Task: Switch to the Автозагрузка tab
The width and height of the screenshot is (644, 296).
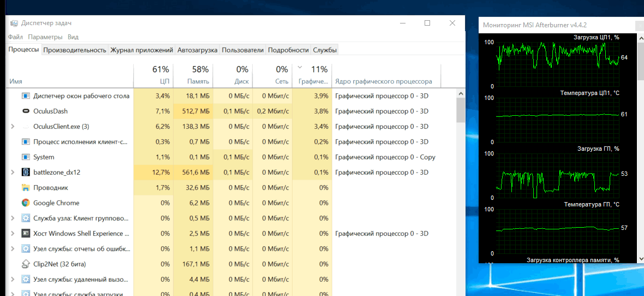Action: pos(197,50)
